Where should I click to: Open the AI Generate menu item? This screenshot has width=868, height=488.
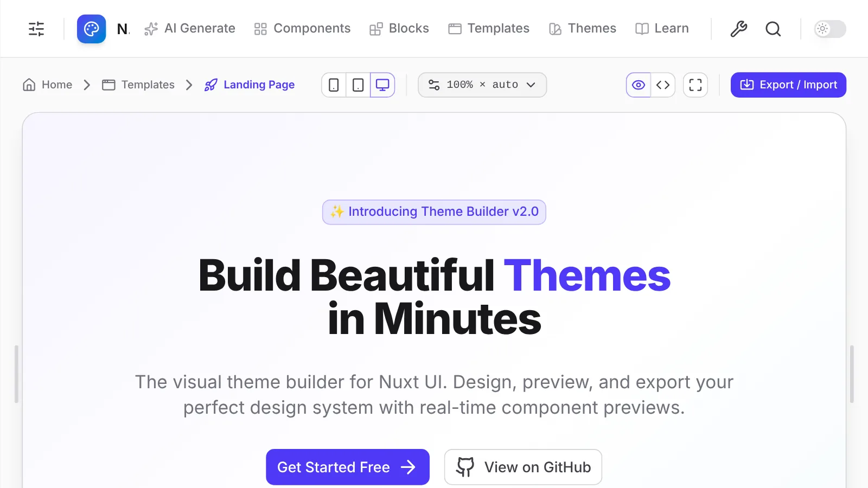coord(190,29)
